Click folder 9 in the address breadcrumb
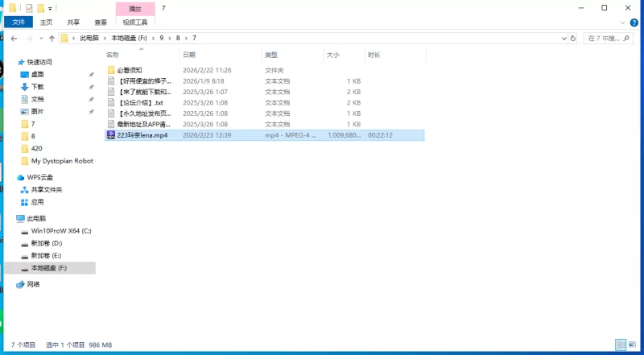This screenshot has height=355, width=644. 162,38
